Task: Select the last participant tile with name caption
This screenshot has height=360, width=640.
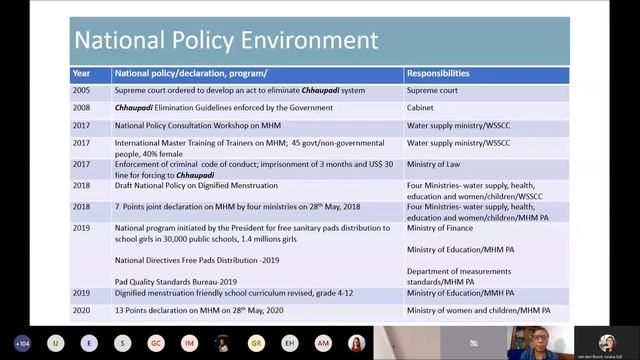Action: pos(607,343)
